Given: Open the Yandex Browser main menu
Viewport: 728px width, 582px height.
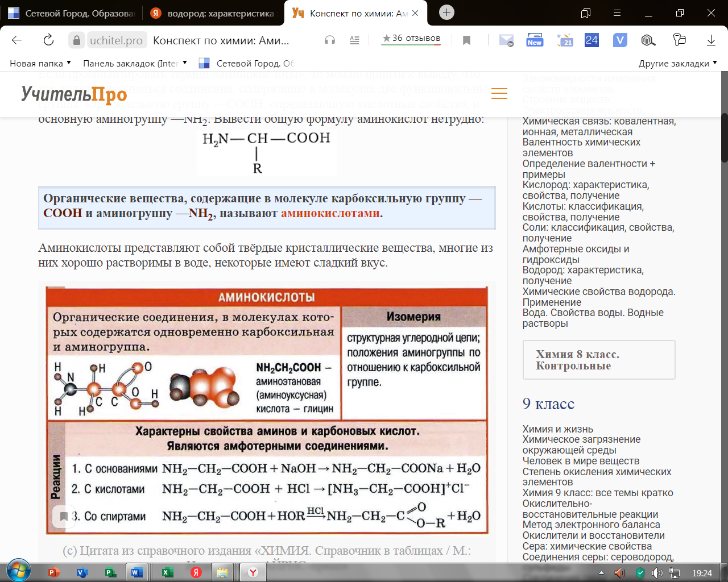Looking at the screenshot, I should [x=617, y=13].
